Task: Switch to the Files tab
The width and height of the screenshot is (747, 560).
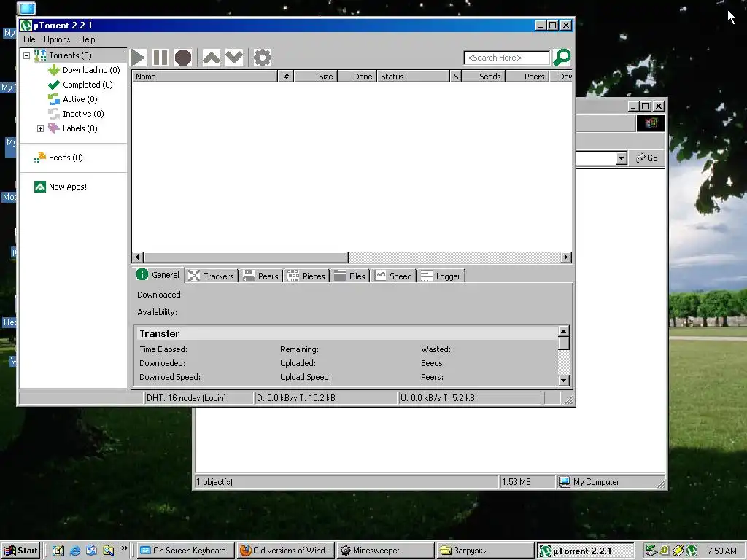Action: click(x=349, y=276)
